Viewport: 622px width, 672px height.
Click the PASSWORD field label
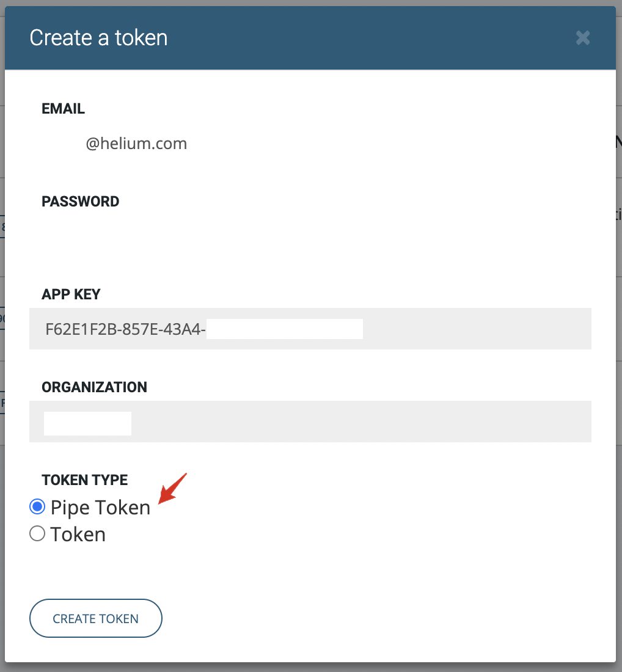tap(80, 202)
